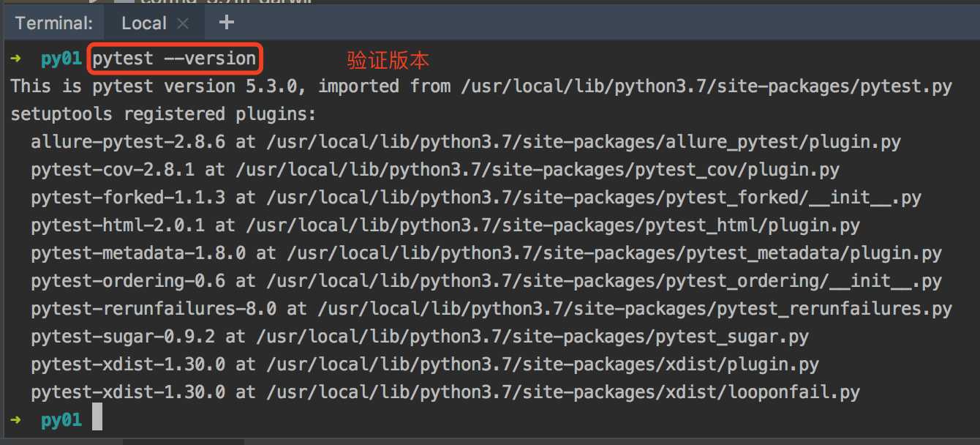The width and height of the screenshot is (980, 445).
Task: Close the Local terminal tab
Action: 184,23
